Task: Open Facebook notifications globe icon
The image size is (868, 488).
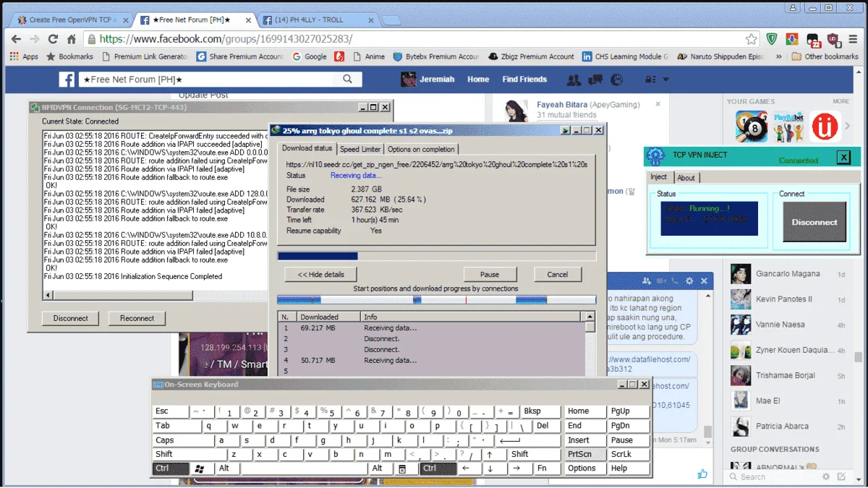Action: pos(616,80)
